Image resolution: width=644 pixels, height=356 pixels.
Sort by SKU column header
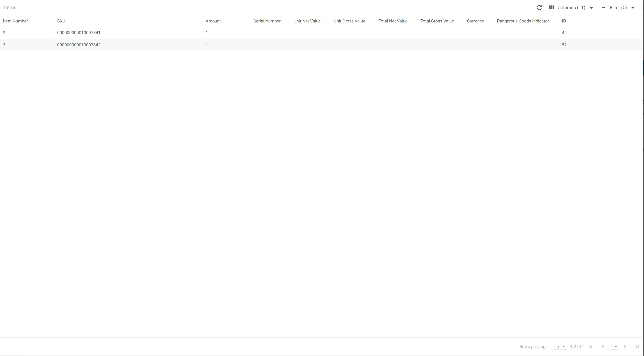pyautogui.click(x=61, y=21)
